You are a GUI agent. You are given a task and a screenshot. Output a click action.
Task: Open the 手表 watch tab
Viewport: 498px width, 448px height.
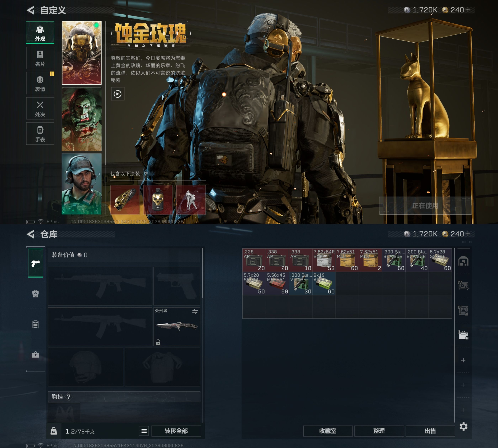coord(40,133)
